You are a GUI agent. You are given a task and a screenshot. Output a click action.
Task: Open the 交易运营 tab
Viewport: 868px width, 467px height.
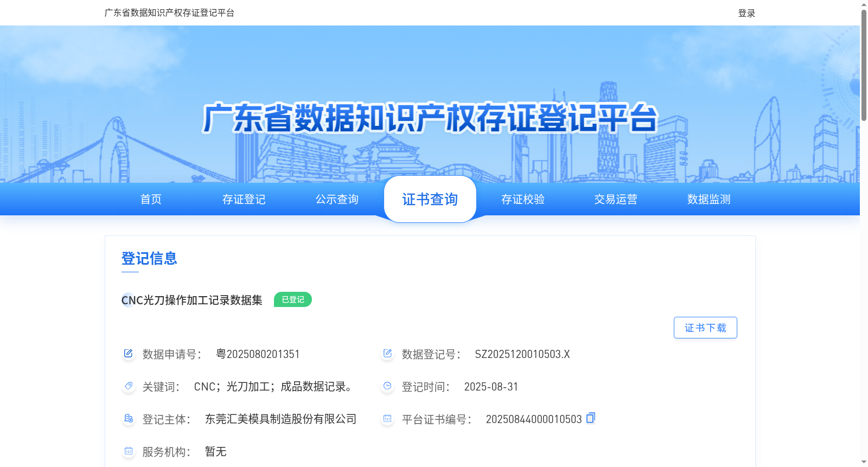(x=616, y=199)
